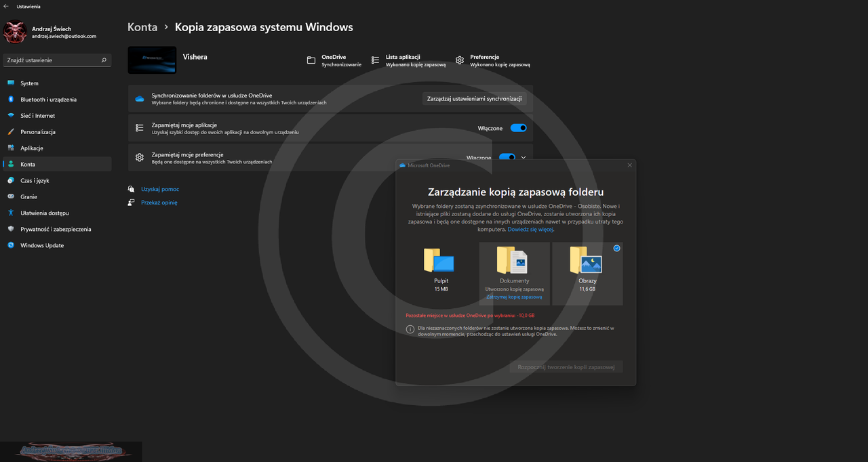Open the System settings category
868x462 pixels.
click(x=57, y=83)
